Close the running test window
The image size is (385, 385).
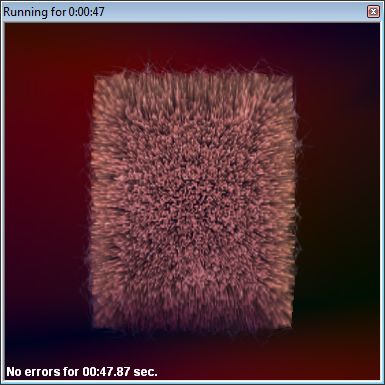point(373,12)
